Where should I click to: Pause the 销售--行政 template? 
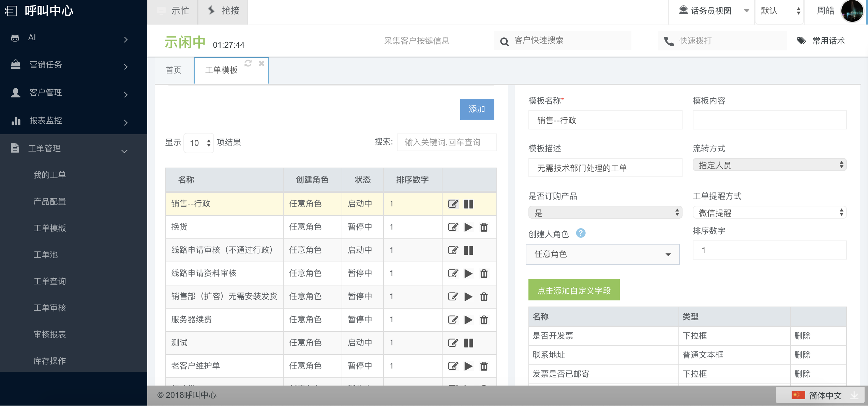(x=468, y=204)
